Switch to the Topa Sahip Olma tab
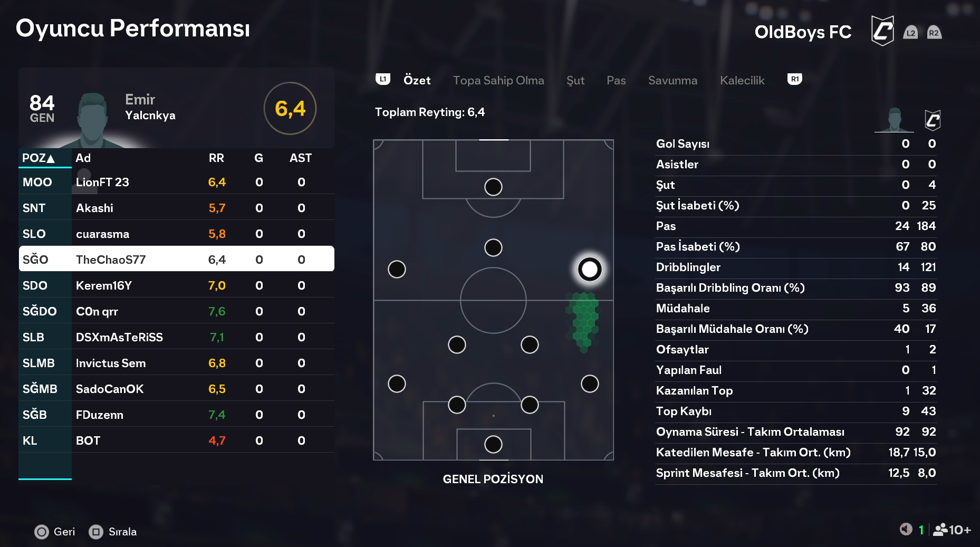980x547 pixels. click(x=498, y=80)
